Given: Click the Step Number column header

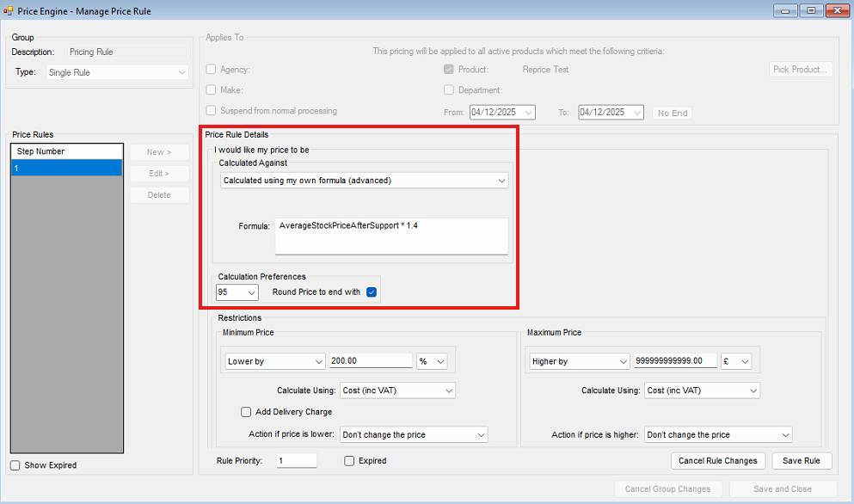Looking at the screenshot, I should coord(66,151).
